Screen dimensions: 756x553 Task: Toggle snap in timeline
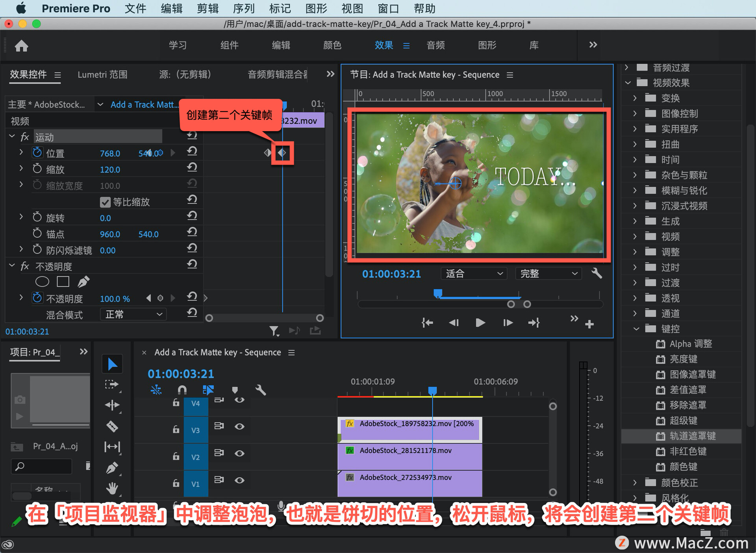182,390
